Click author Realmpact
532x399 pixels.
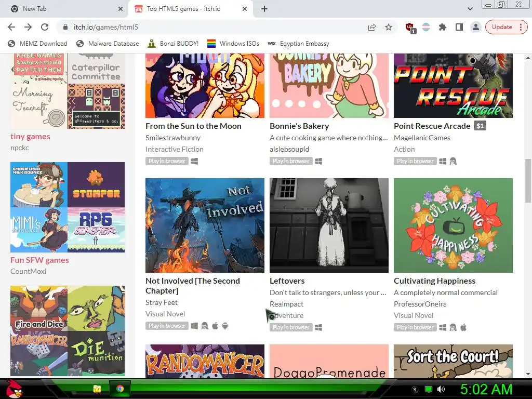tap(286, 304)
